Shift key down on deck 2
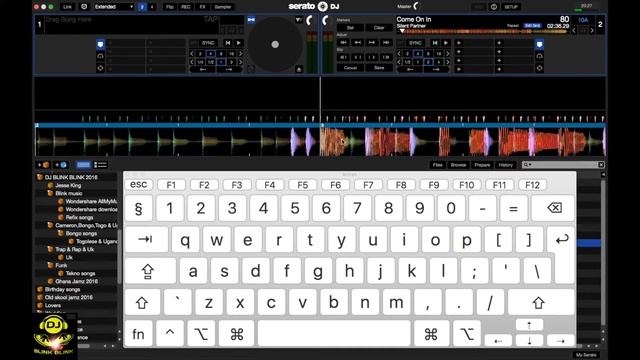 click(574, 30)
